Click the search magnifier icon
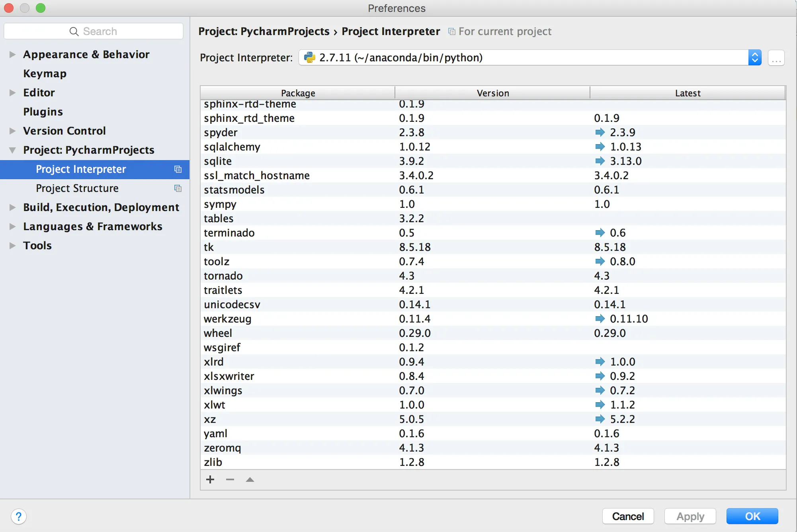Screen dimensions: 797x532 [x=74, y=31]
